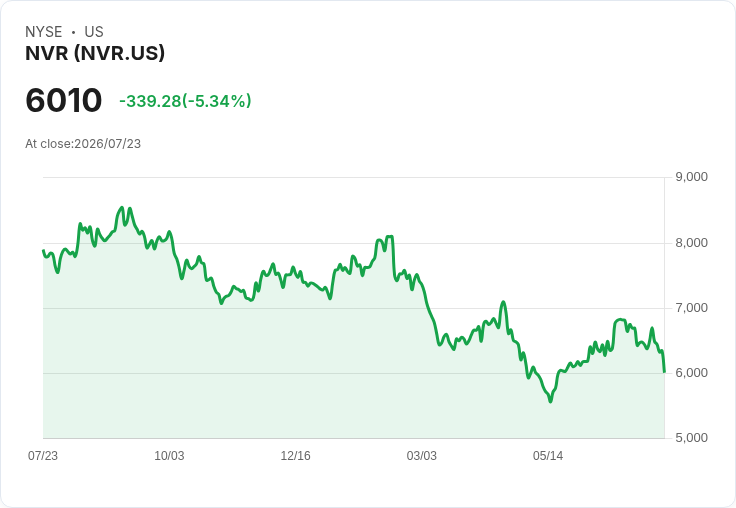Viewport: 736px width, 508px height.
Task: Click the 10/03 x-axis date label
Action: (169, 456)
